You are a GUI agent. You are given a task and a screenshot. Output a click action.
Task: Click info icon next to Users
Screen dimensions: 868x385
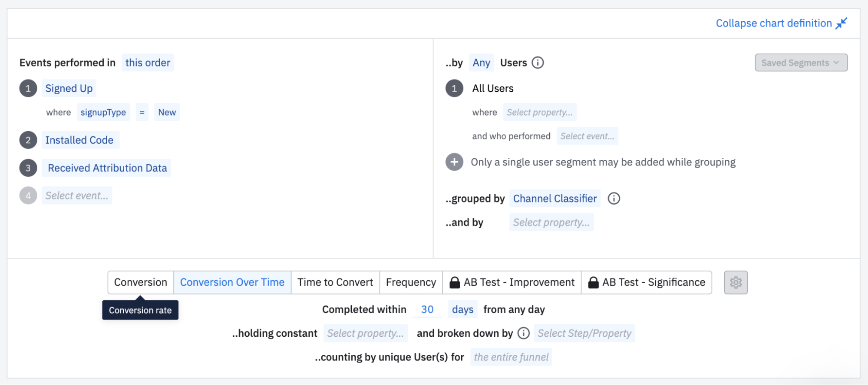538,63
